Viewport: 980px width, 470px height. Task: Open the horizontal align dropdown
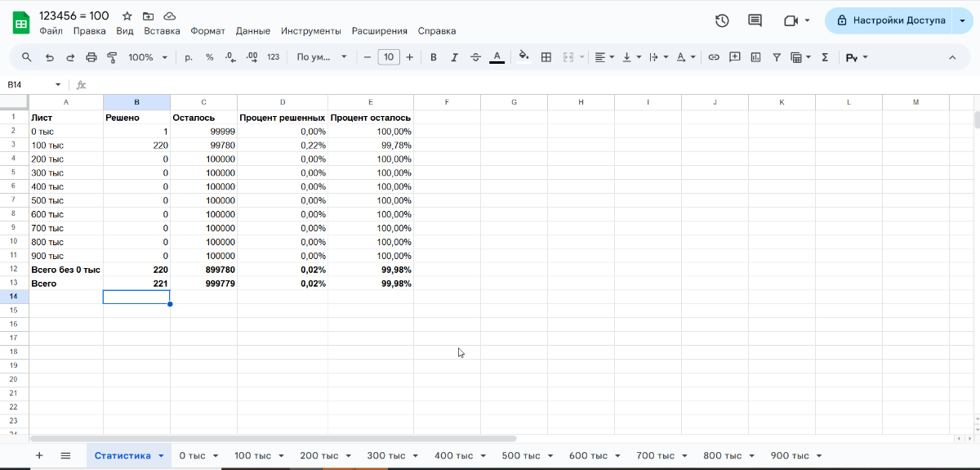604,57
